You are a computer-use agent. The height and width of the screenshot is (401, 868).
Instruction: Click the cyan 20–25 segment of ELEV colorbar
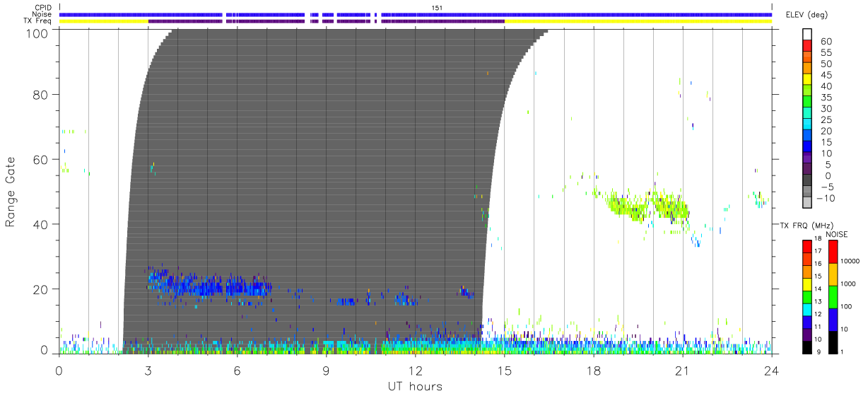(x=807, y=124)
